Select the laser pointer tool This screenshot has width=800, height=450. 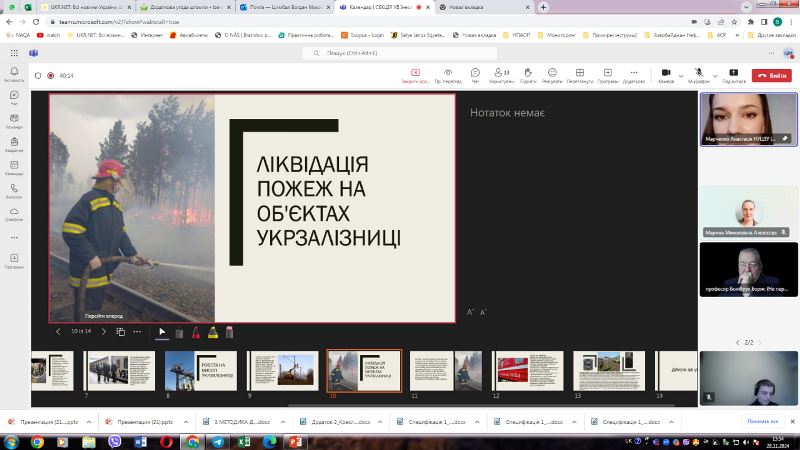pos(179,333)
